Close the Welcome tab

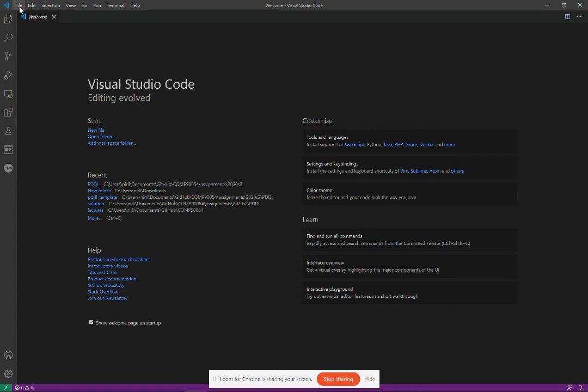point(54,17)
